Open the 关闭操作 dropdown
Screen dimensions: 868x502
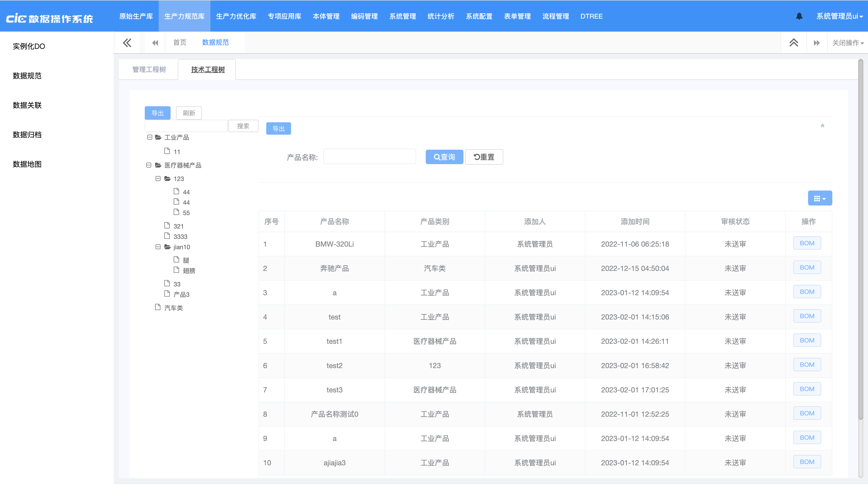[x=848, y=43]
